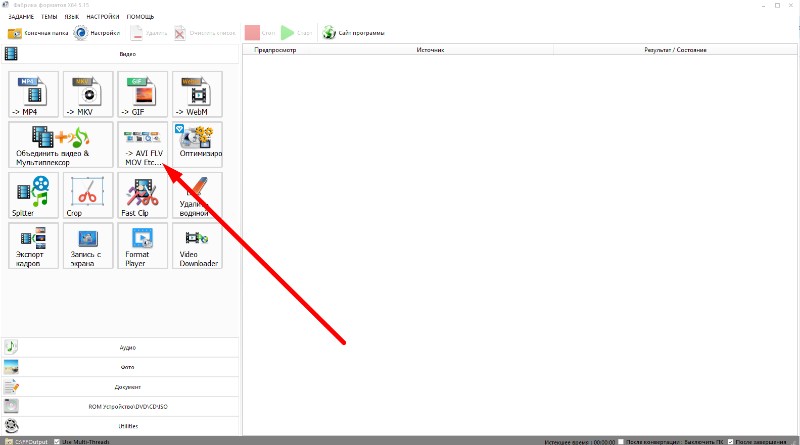Screen dimensions: 800x445
Task: Launch the Fast Clip tool
Action: coord(143,195)
